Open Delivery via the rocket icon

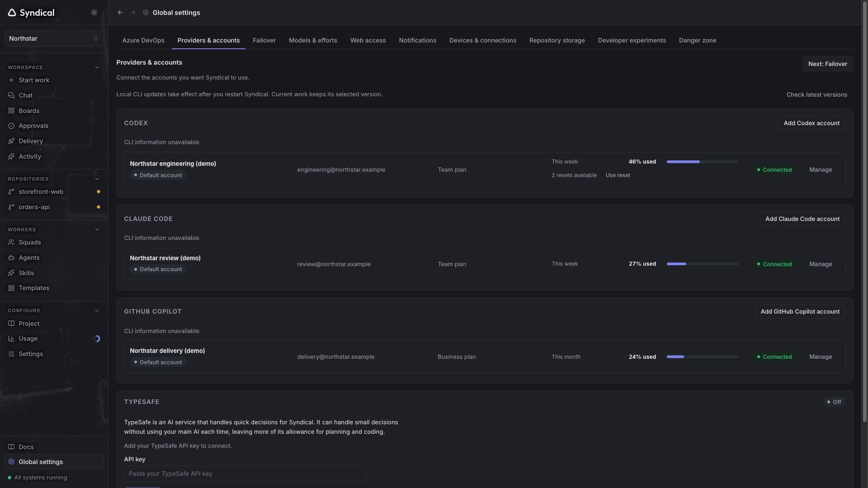pyautogui.click(x=11, y=141)
